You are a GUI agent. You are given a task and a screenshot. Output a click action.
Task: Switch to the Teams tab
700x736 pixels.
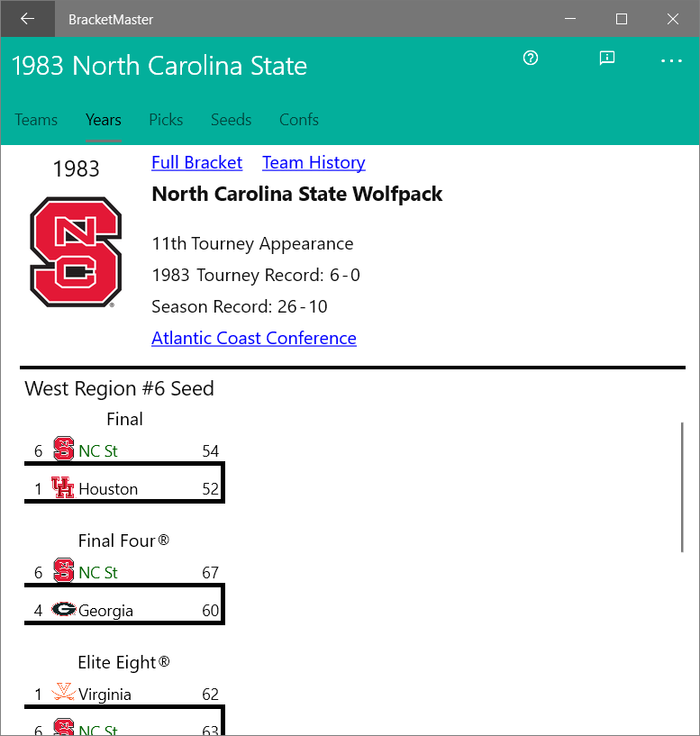tap(36, 120)
